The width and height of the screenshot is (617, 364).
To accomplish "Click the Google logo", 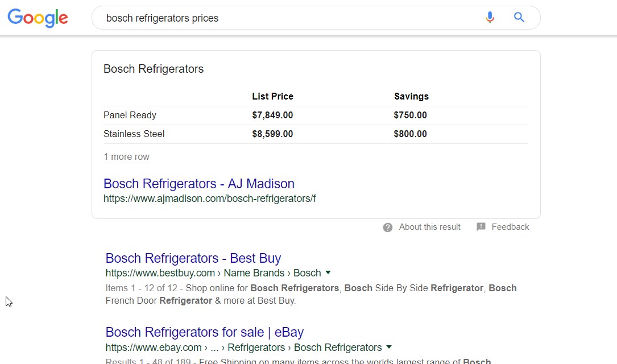I will pyautogui.click(x=38, y=18).
